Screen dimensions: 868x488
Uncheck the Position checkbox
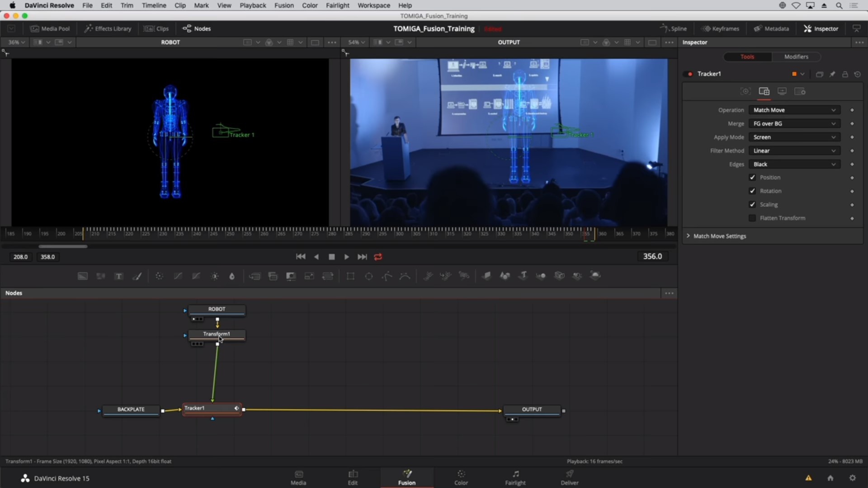click(752, 178)
